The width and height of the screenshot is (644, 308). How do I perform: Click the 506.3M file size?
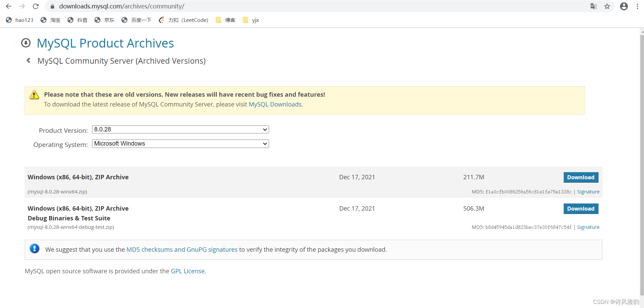pos(473,209)
